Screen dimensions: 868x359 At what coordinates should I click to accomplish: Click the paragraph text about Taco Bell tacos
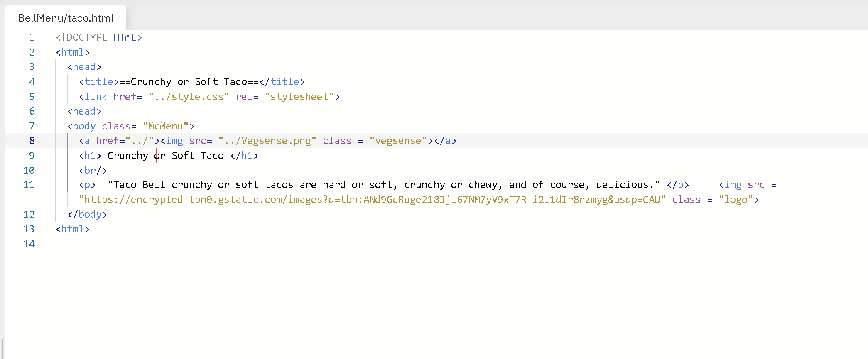(x=384, y=185)
